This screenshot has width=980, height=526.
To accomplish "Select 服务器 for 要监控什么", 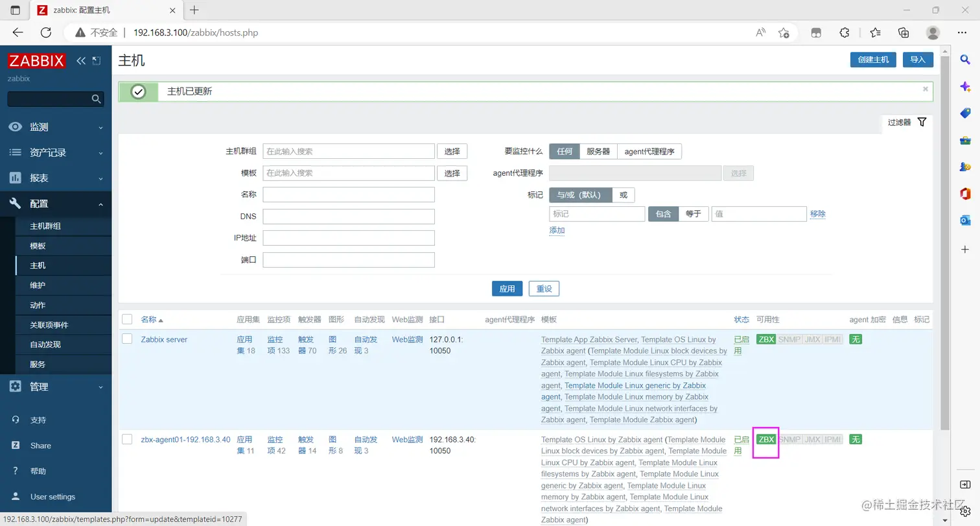I will tap(598, 151).
